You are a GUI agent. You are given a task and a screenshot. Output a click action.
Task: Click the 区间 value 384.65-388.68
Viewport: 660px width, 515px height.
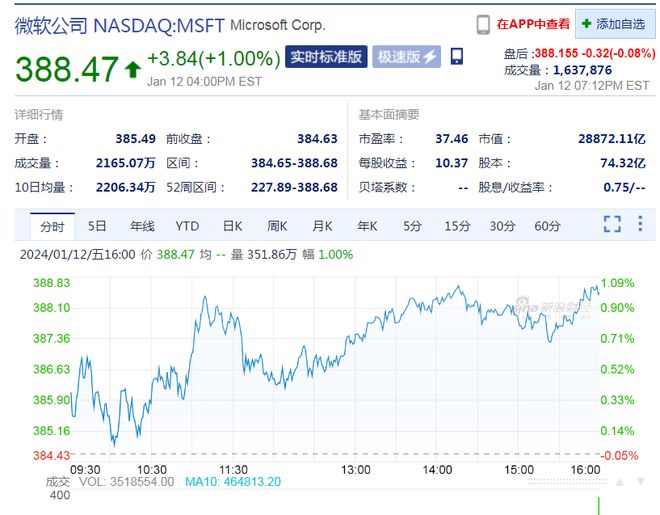coord(294,163)
